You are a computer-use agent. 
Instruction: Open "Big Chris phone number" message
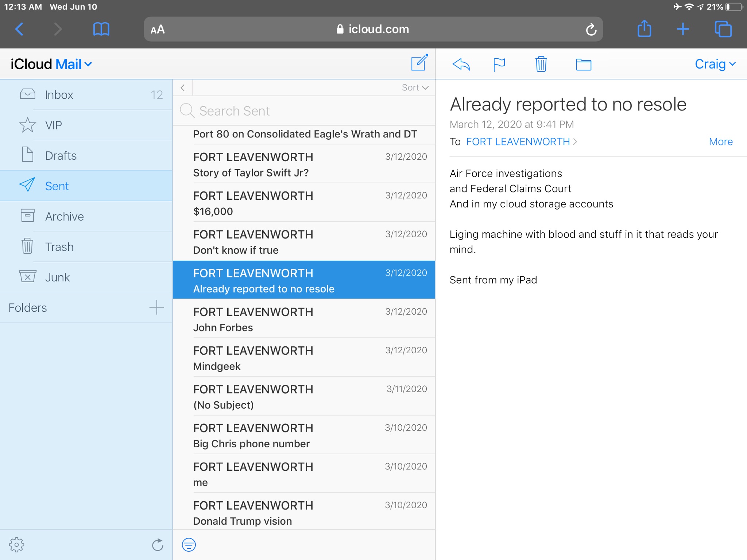(x=304, y=435)
